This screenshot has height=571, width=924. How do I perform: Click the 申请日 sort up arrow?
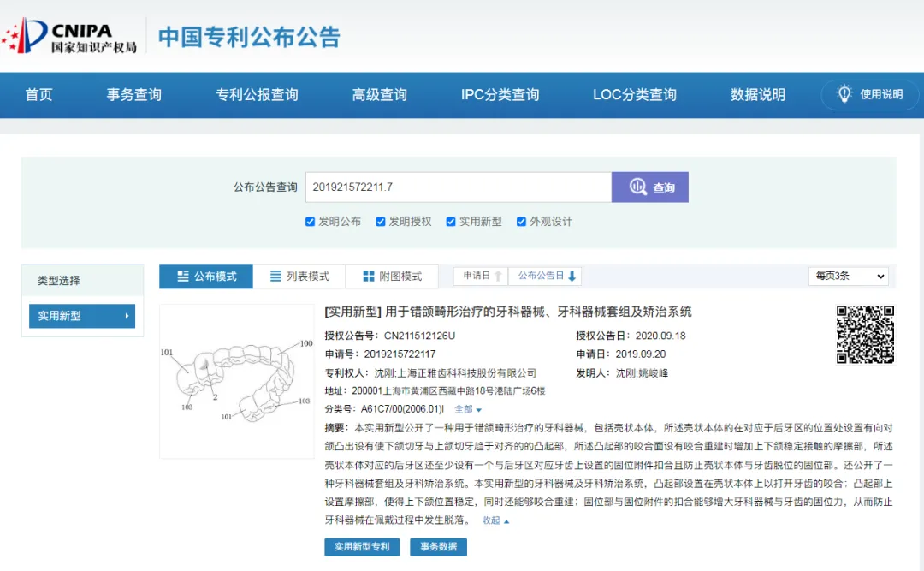tap(499, 276)
